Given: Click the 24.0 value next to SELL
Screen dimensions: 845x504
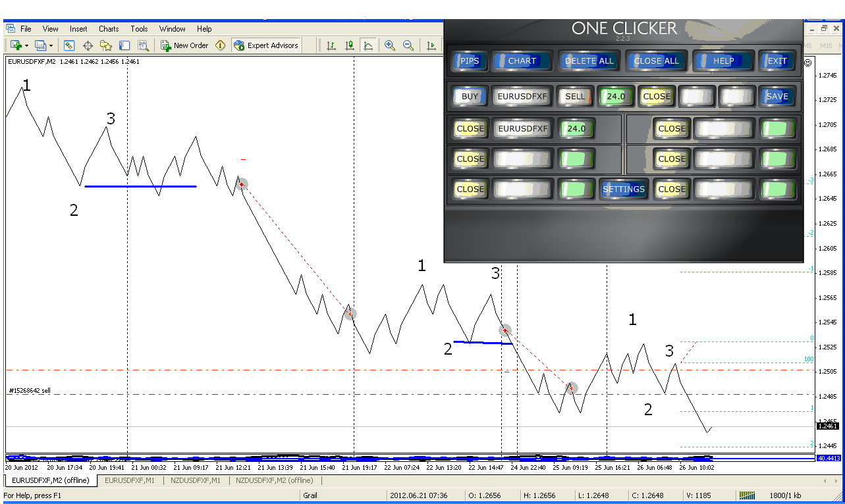Looking at the screenshot, I should click(616, 97).
